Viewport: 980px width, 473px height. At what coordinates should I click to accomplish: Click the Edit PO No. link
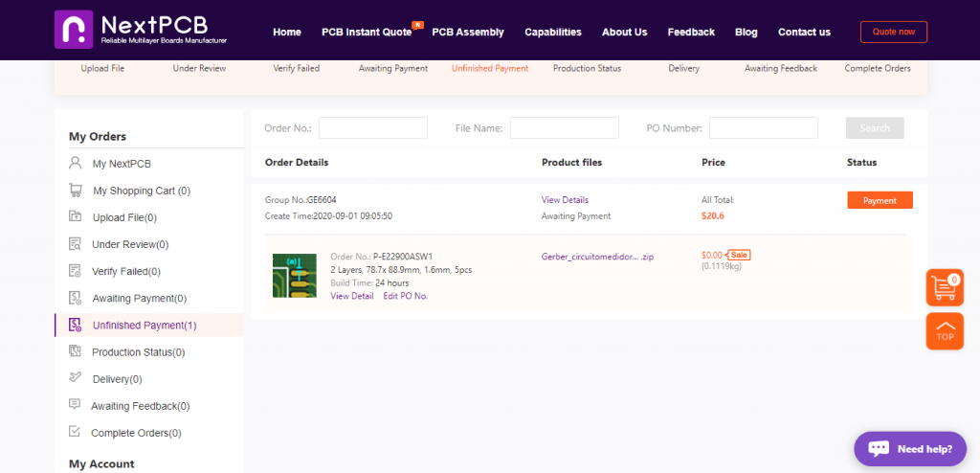click(x=405, y=296)
